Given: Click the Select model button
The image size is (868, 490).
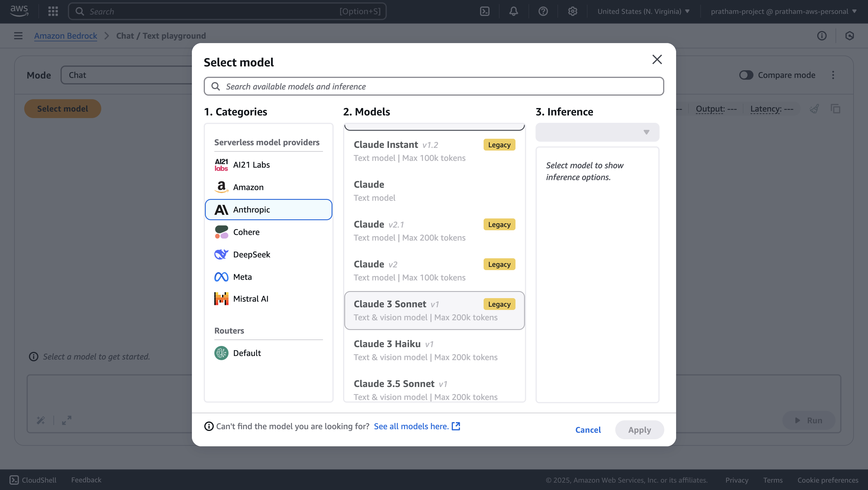Looking at the screenshot, I should pos(63,109).
